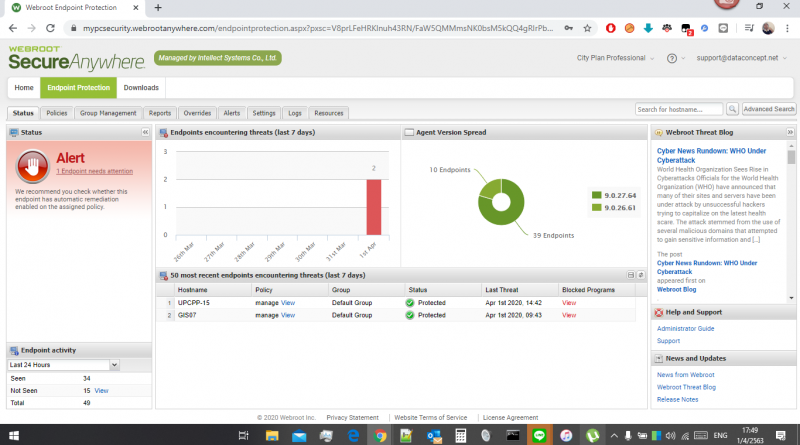The height and width of the screenshot is (445, 800).
Task: Click the search magnifier icon beside hostname field
Action: [732, 109]
